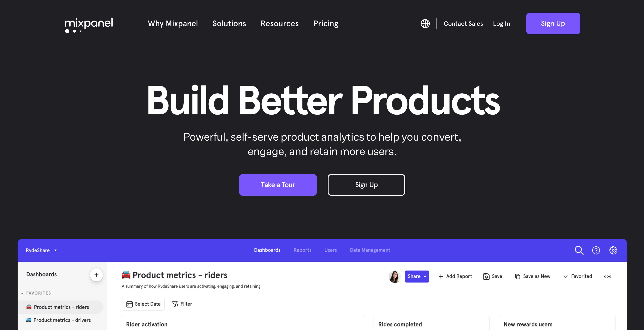Select the language/globe icon in navbar
The width and height of the screenshot is (644, 330).
(425, 24)
